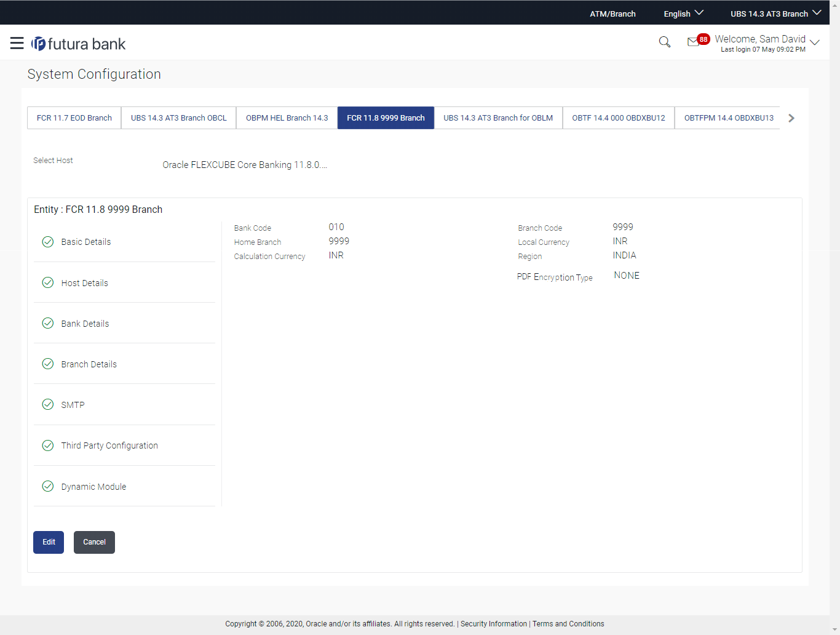Open the search magnifier icon
Image resolution: width=840 pixels, height=635 pixels.
[665, 42]
